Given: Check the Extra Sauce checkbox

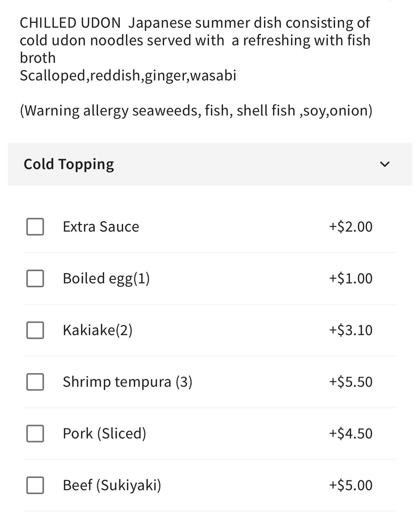Looking at the screenshot, I should click(x=35, y=227).
